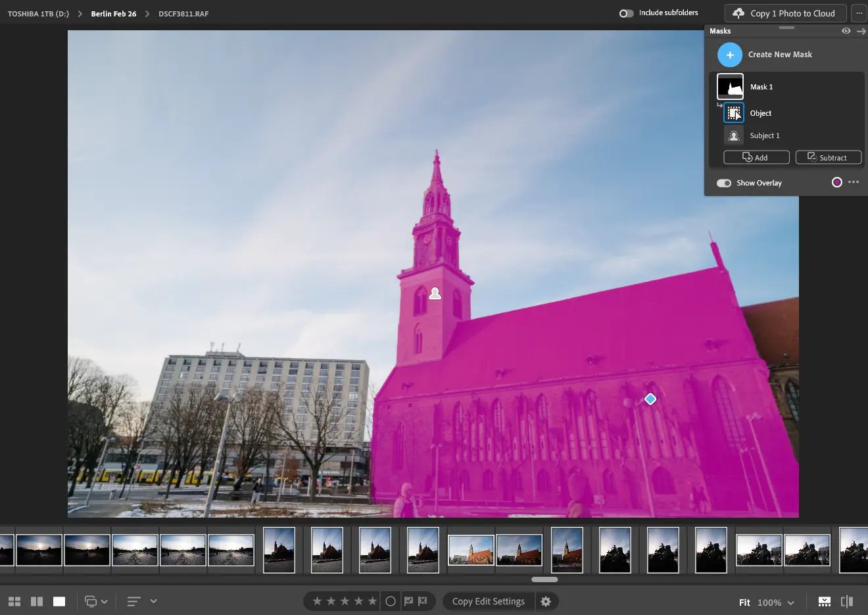The height and width of the screenshot is (615, 868).
Task: Grab the Masks panel drag handle
Action: point(786,28)
